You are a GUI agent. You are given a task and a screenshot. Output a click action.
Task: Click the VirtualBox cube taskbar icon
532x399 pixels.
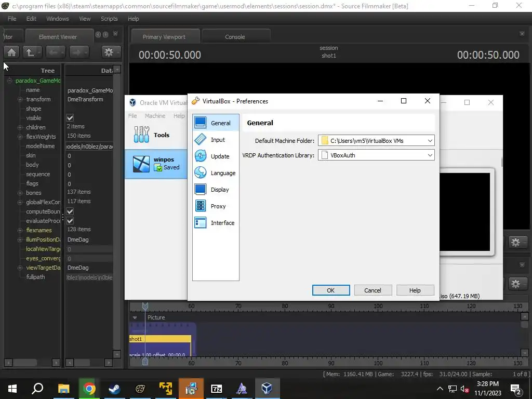click(x=267, y=389)
